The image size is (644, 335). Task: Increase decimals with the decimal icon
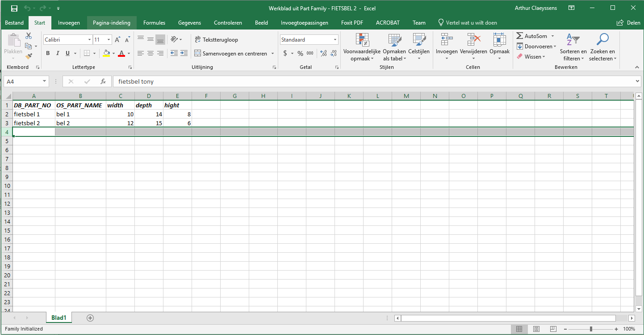tap(323, 53)
